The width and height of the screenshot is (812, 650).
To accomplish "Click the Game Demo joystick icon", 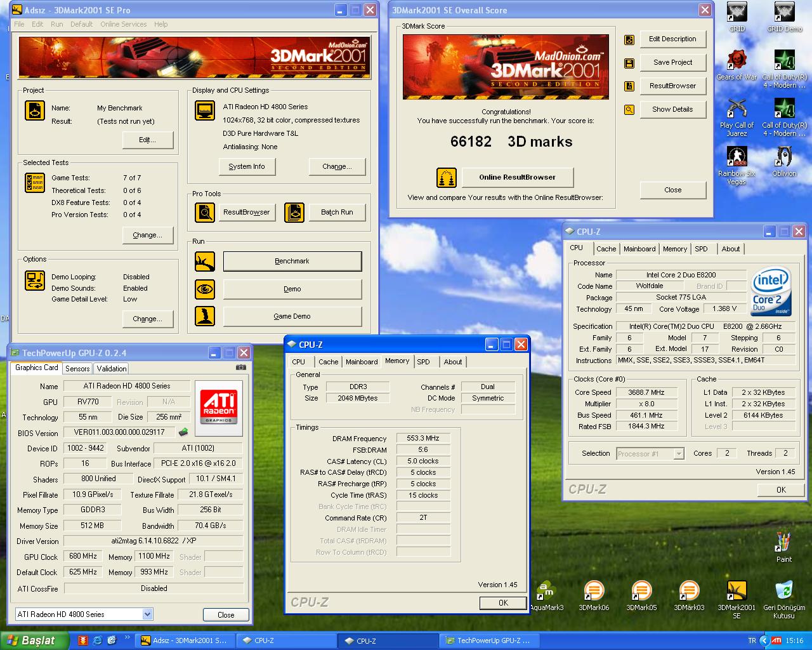I will pos(205,316).
